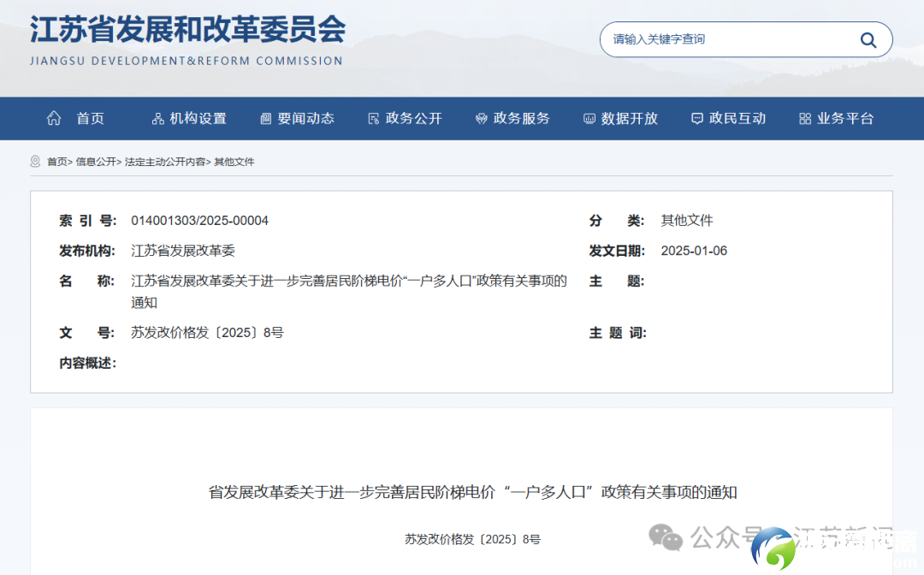Viewport: 924px width, 575px height.
Task: Click the 江苏省发展和改革委员会 site title
Action: click(188, 29)
